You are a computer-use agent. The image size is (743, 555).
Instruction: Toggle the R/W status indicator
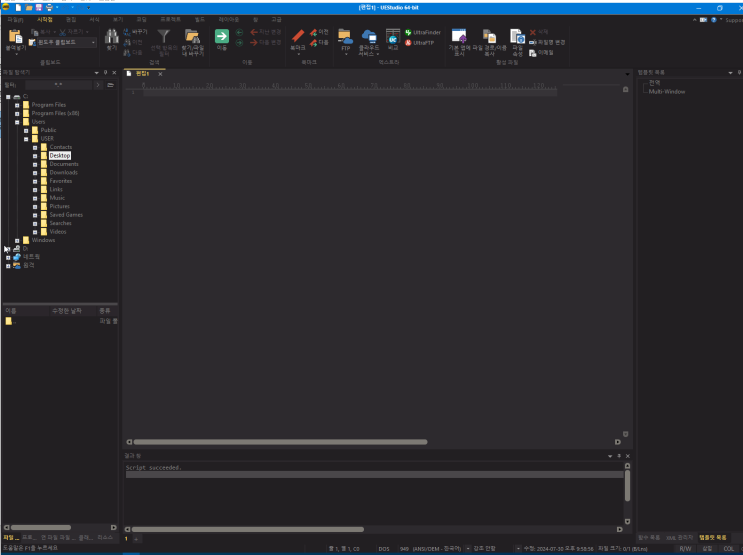(685, 548)
